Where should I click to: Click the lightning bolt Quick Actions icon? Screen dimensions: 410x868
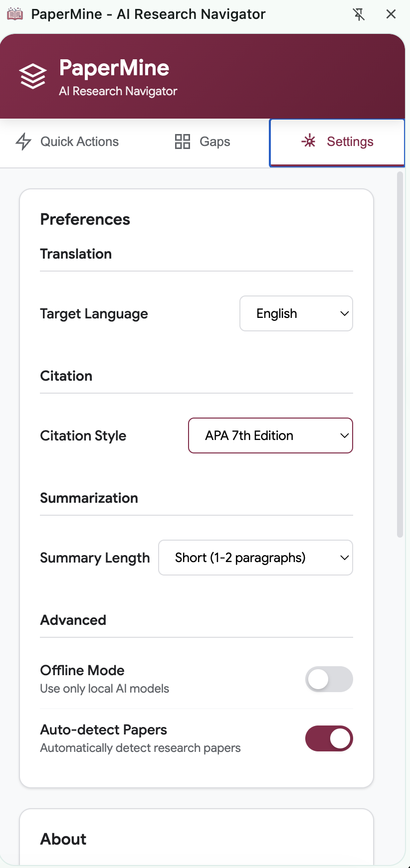tap(23, 142)
